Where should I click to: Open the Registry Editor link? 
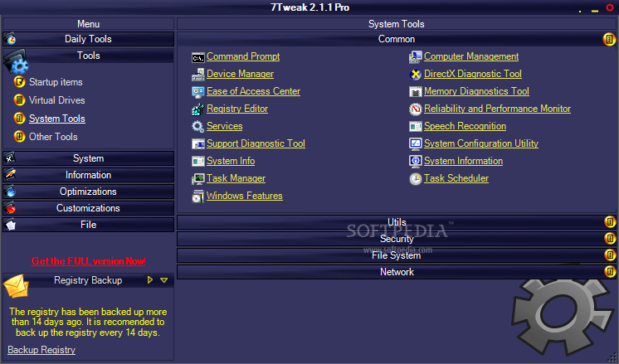click(237, 109)
